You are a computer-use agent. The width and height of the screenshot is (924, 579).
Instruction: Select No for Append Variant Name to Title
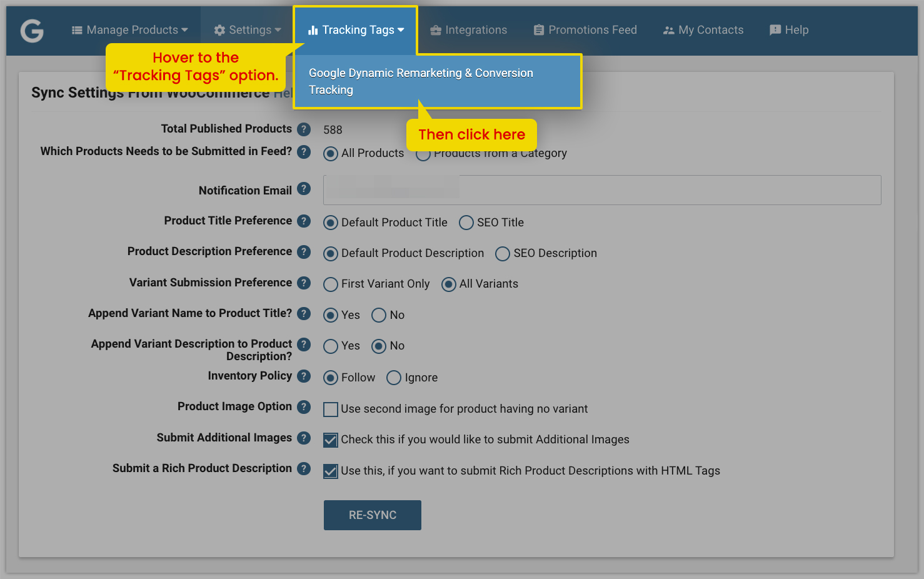click(379, 316)
